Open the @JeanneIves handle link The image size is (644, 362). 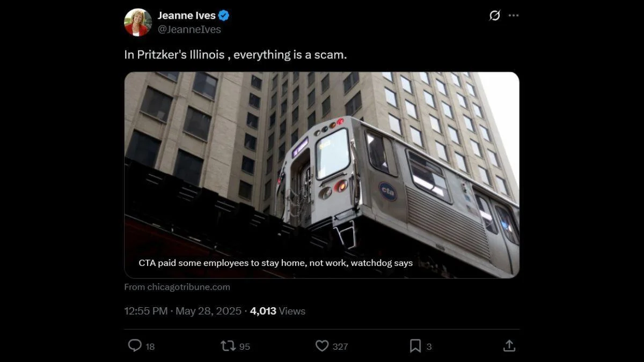coord(189,29)
